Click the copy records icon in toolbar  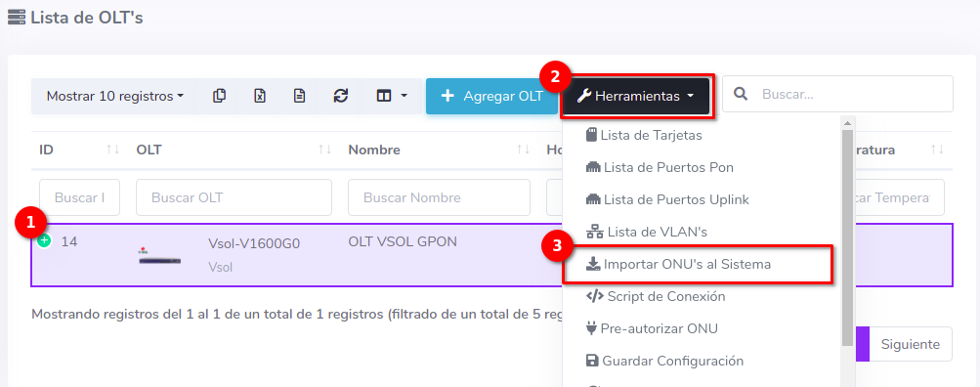pos(219,97)
